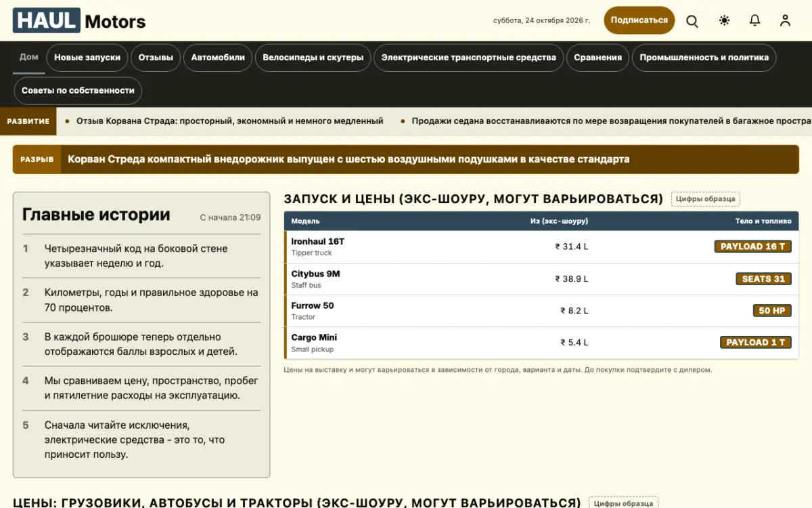Click the С начала 21:09 timestamp
The width and height of the screenshot is (812, 508).
[x=230, y=217]
